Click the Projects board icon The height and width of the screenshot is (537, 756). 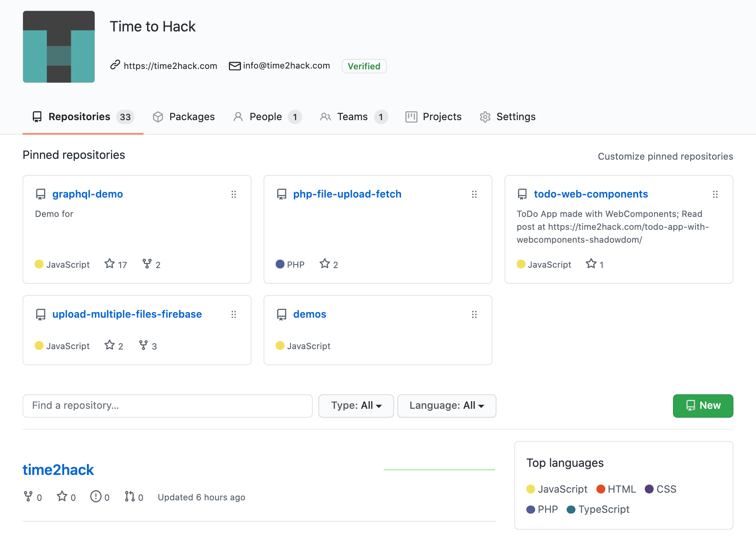[x=411, y=117]
